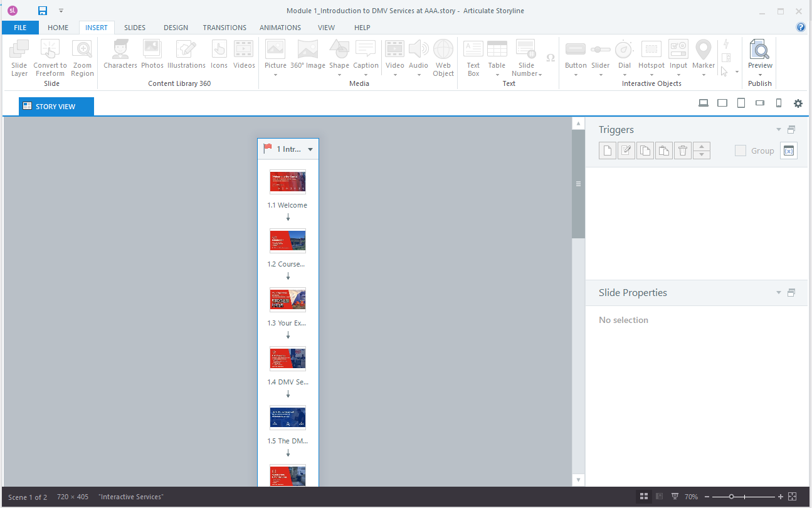Click the Preview icon in the Publish group
812x508 pixels.
(x=760, y=50)
